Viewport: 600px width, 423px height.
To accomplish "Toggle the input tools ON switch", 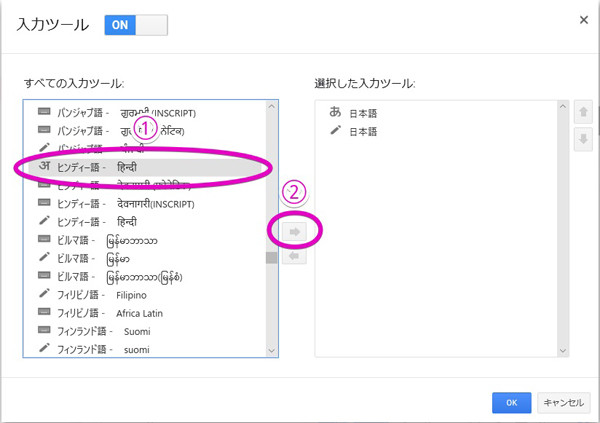I will tap(136, 25).
